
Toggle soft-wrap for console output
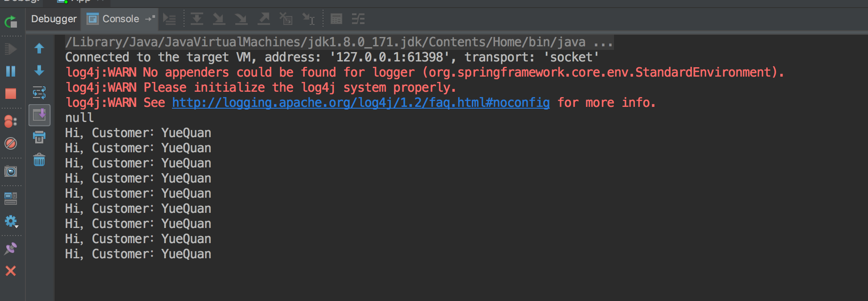(39, 93)
